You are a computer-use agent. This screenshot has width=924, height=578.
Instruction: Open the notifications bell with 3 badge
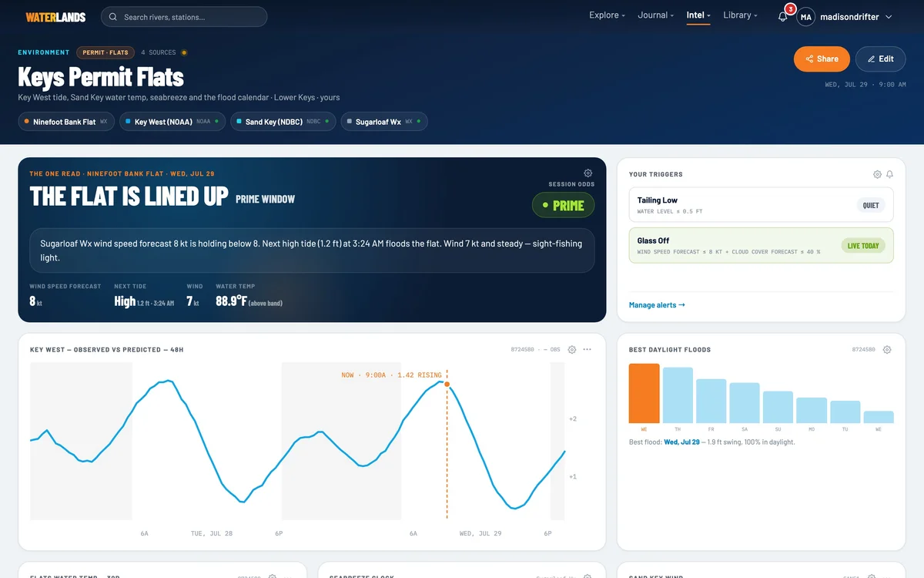click(x=783, y=16)
